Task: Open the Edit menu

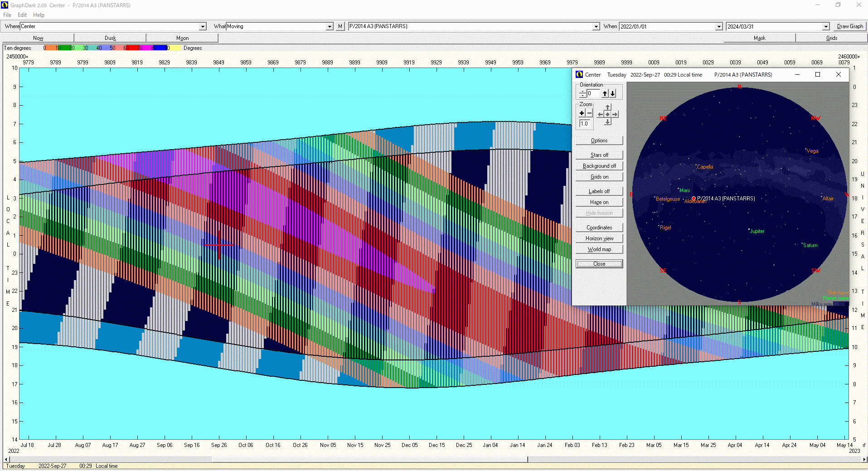Action: coord(22,15)
